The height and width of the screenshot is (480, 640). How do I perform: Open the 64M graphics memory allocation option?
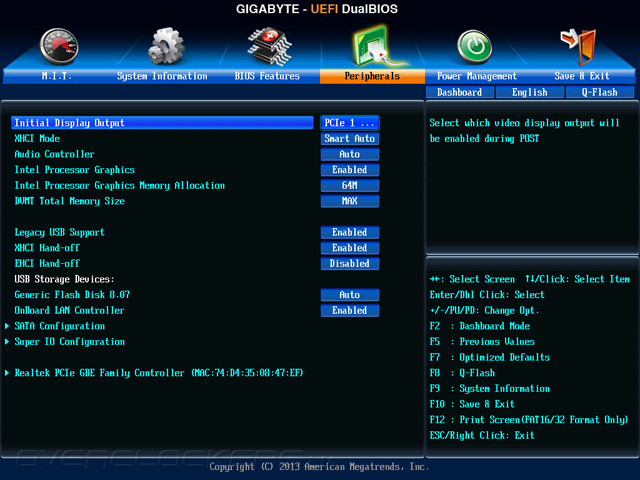pos(350,185)
